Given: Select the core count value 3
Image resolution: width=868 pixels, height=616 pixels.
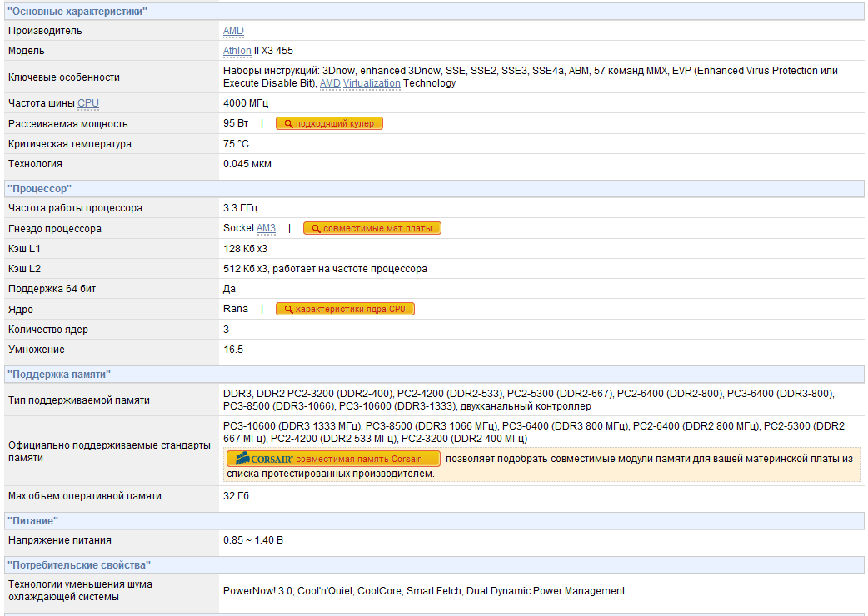Looking at the screenshot, I should coord(226,330).
